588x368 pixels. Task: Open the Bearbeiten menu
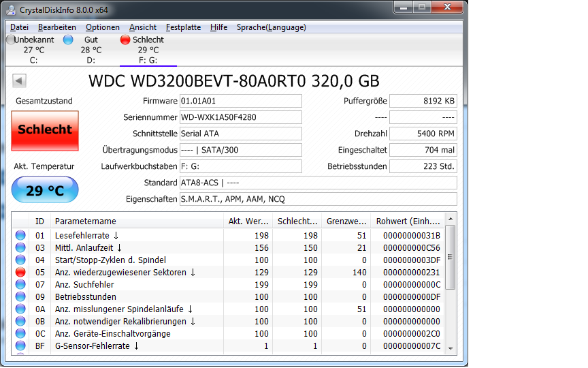click(x=57, y=27)
